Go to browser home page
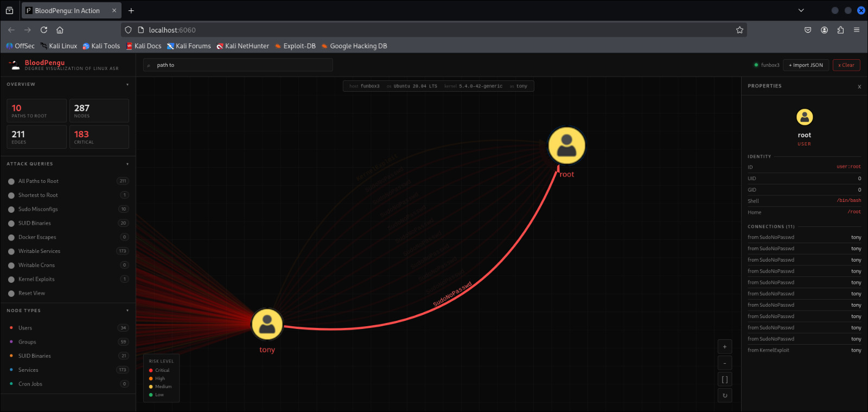The width and height of the screenshot is (868, 412). click(x=60, y=30)
